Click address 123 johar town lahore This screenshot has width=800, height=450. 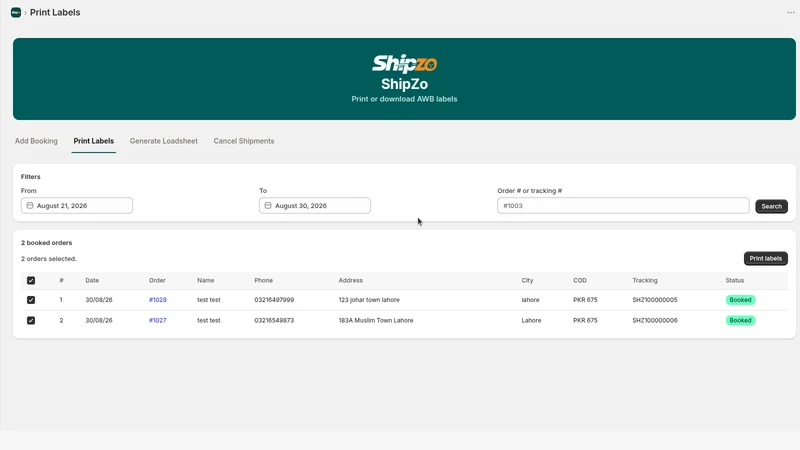tap(369, 300)
